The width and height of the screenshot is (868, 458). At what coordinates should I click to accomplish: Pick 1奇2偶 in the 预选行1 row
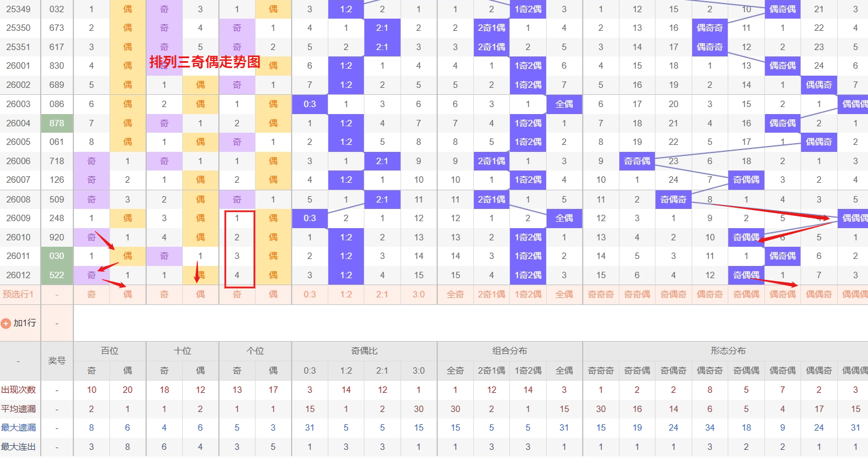(528, 294)
